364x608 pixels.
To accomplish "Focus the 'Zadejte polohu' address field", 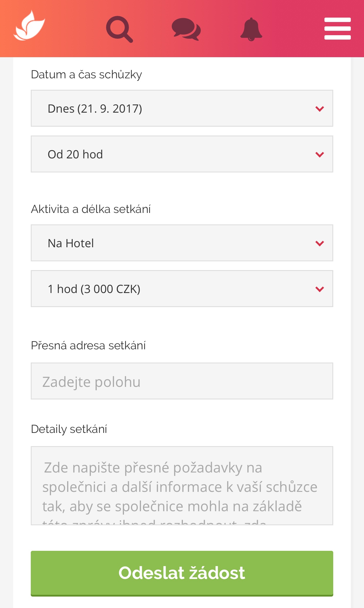I will (182, 381).
